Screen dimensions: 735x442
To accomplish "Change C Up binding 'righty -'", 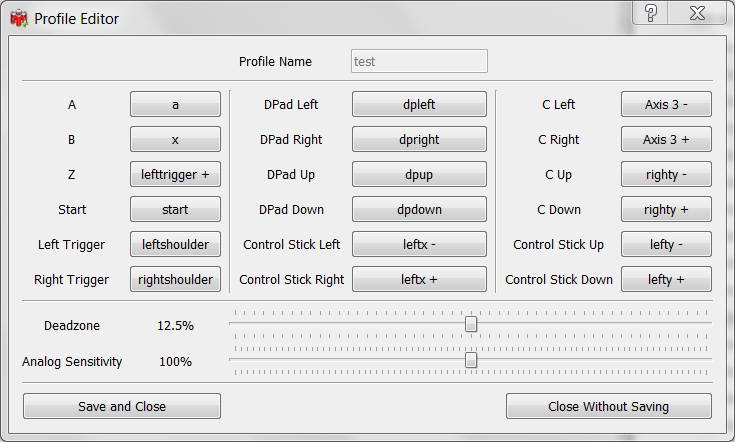I will [666, 174].
